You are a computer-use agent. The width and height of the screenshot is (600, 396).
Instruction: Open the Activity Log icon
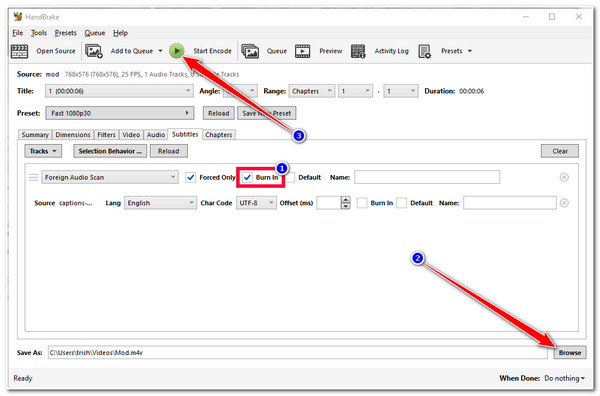[358, 51]
